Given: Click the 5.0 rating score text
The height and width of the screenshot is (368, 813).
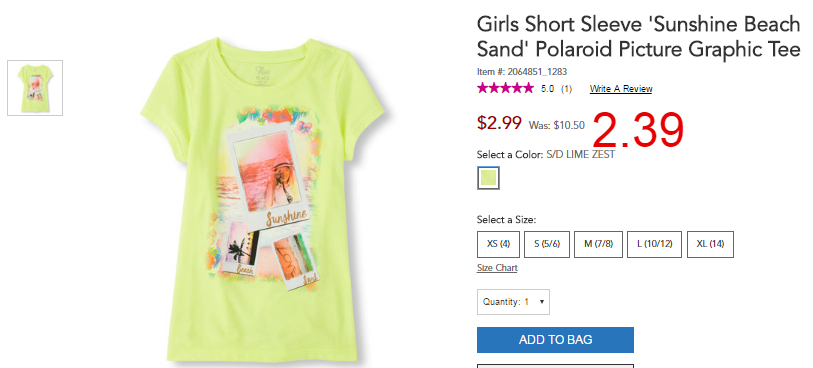Looking at the screenshot, I should [x=548, y=89].
